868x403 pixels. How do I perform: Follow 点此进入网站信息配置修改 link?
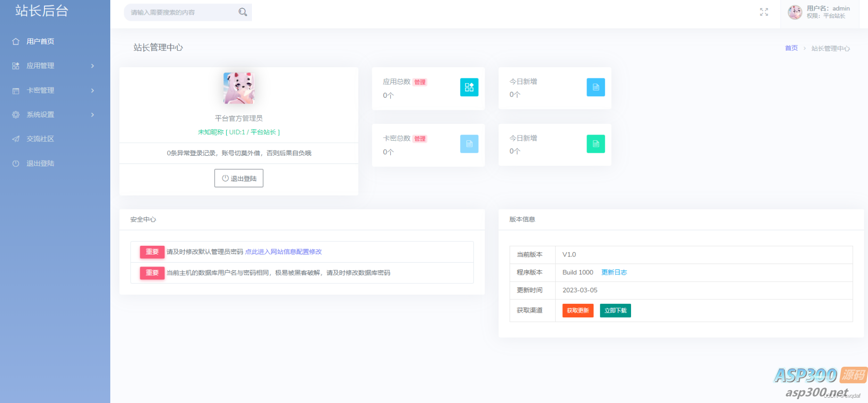[283, 252]
